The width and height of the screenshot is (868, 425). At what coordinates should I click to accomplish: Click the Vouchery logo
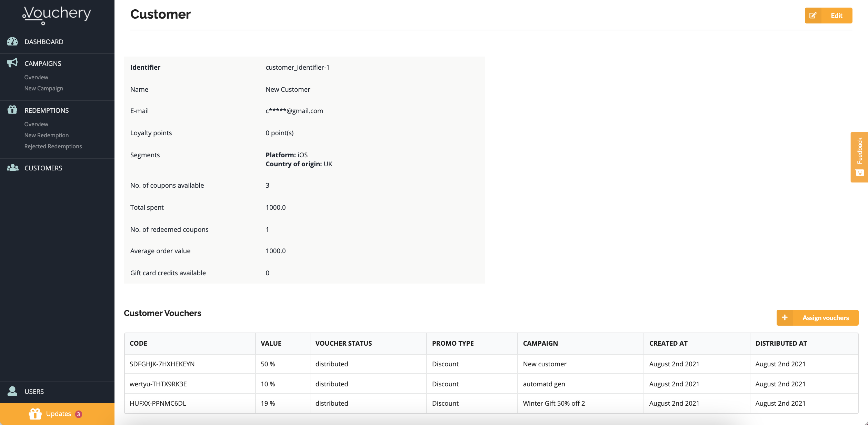(57, 15)
